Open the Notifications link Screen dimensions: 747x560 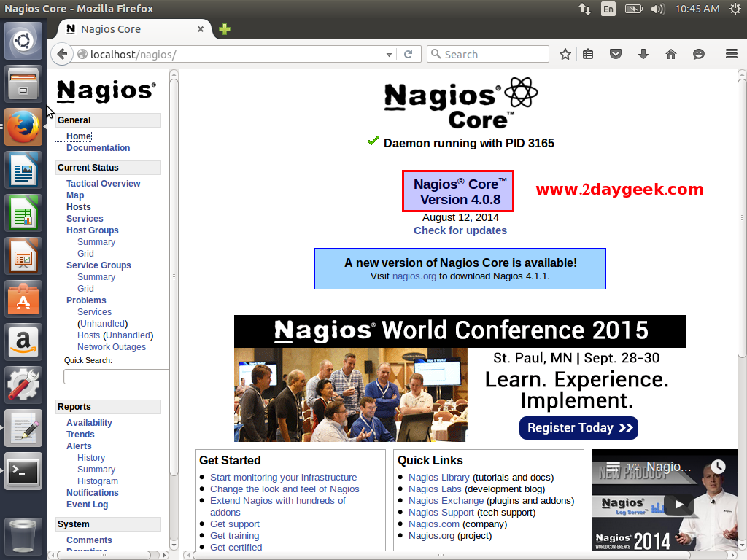click(x=93, y=493)
